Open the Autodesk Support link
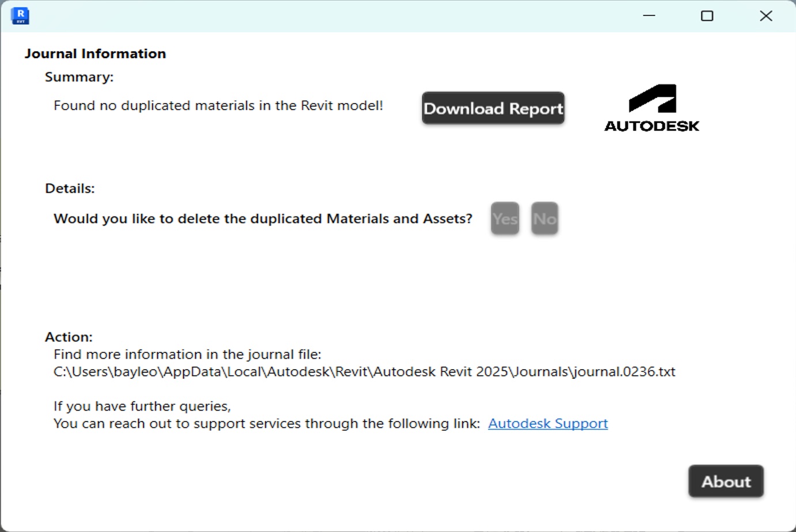Screen dimensions: 796x532 pyautogui.click(x=547, y=423)
